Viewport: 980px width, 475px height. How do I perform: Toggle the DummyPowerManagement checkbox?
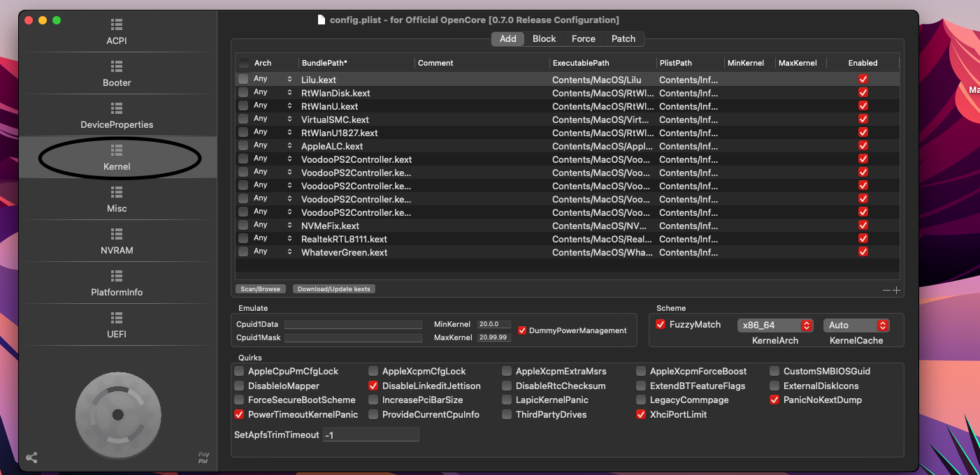click(522, 330)
